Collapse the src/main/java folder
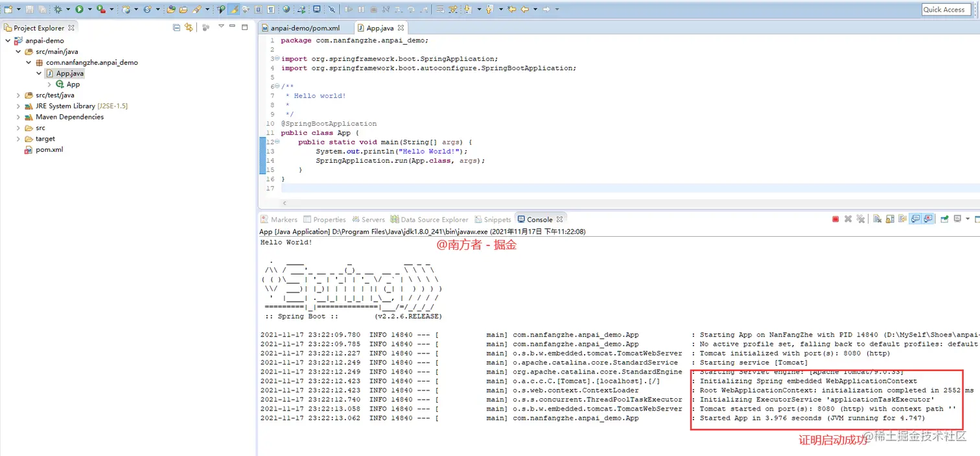Viewport: 980px width, 456px height. click(18, 51)
